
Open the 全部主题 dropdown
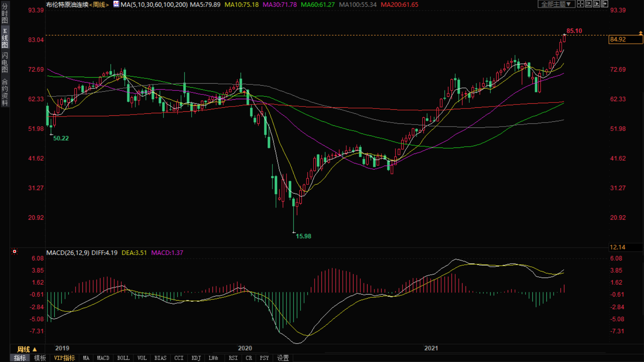click(556, 4)
